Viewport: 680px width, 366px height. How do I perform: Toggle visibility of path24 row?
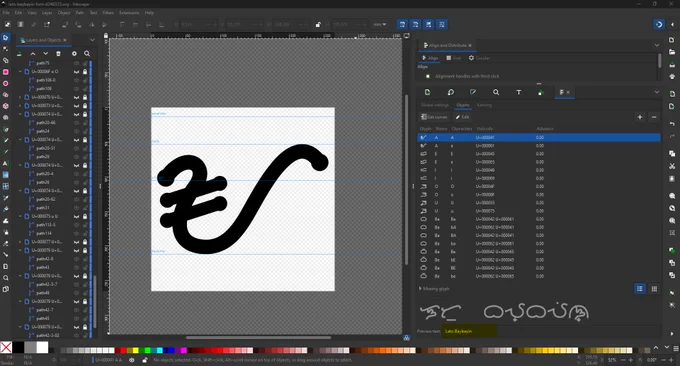tap(77, 131)
